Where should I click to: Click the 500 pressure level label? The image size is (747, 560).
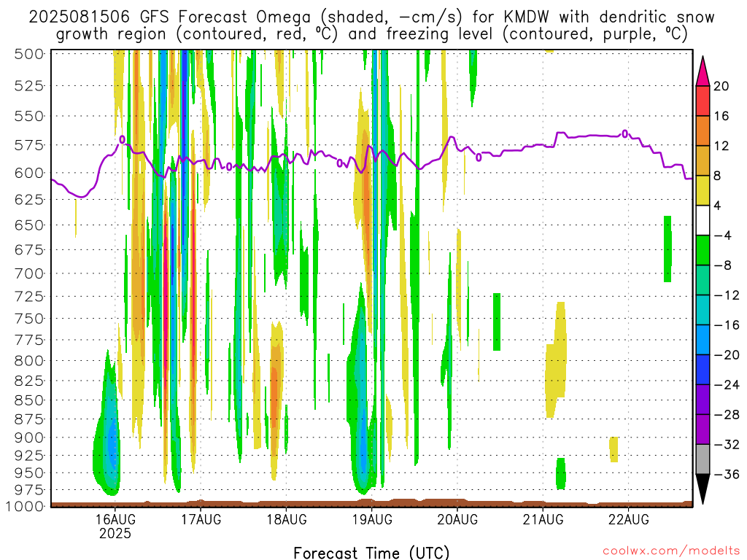[x=28, y=54]
